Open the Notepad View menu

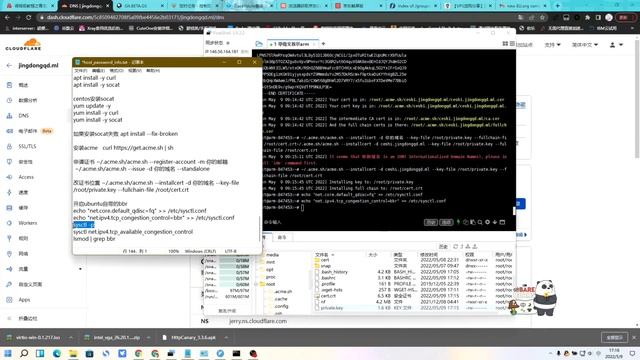point(135,71)
